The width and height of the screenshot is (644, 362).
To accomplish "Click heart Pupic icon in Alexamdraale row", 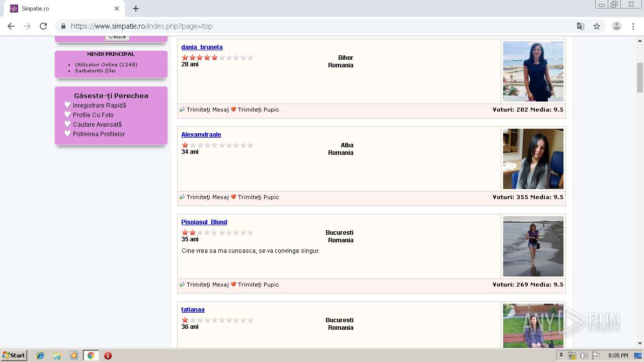I will point(233,197).
